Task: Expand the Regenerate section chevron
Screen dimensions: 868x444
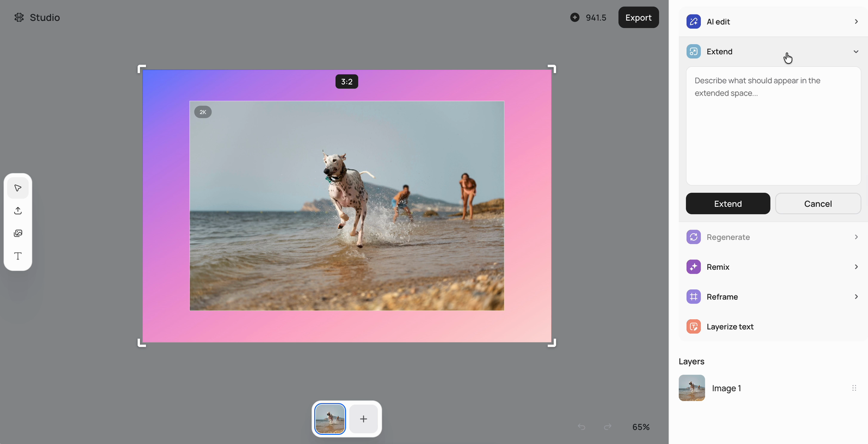Action: 856,237
